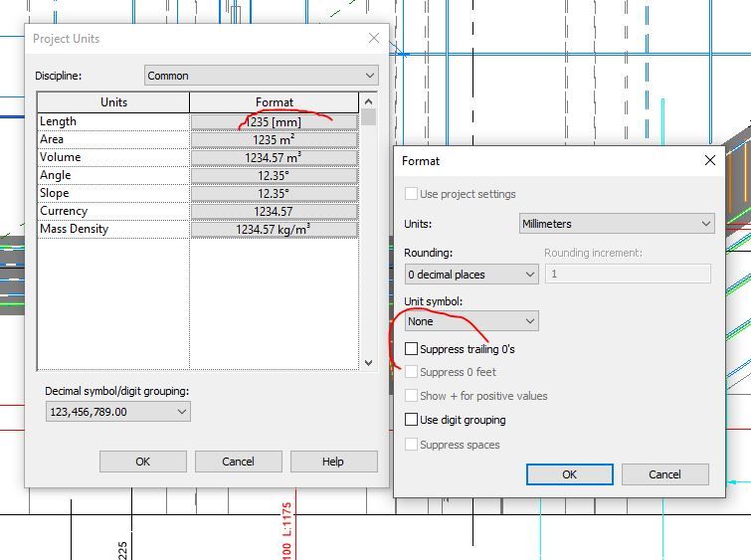Enable Suppress trailing 0's checkbox
This screenshot has height=560, width=751.
[x=411, y=349]
